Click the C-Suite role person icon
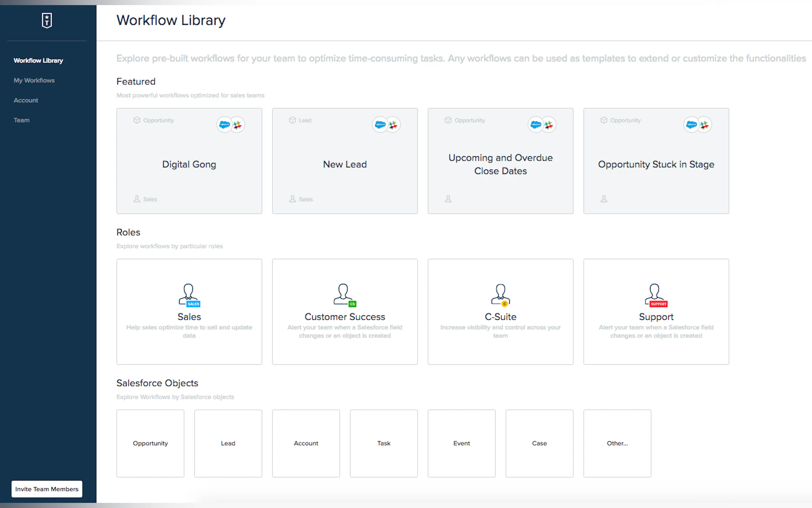 point(500,295)
